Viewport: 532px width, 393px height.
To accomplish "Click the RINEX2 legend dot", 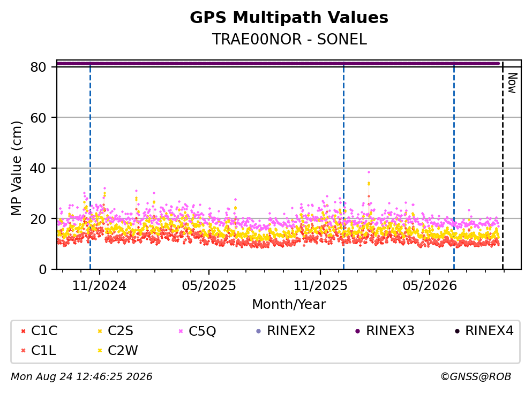I will [259, 331].
